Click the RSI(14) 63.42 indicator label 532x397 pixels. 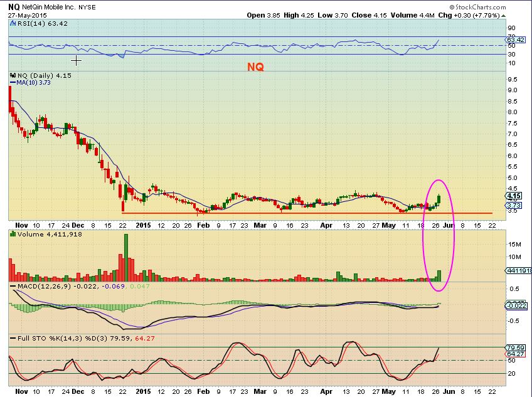tap(43, 23)
